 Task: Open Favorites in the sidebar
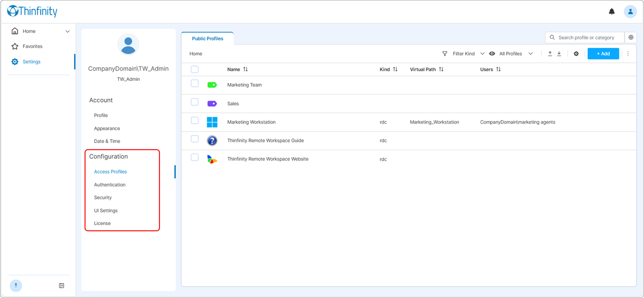[33, 46]
